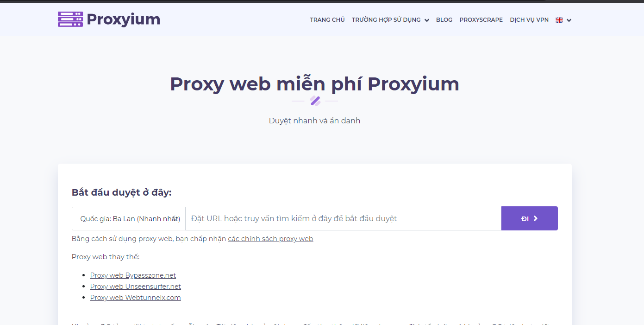The height and width of the screenshot is (325, 644).
Task: Open the Trường hợp sử dụng menu
Action: tap(386, 20)
